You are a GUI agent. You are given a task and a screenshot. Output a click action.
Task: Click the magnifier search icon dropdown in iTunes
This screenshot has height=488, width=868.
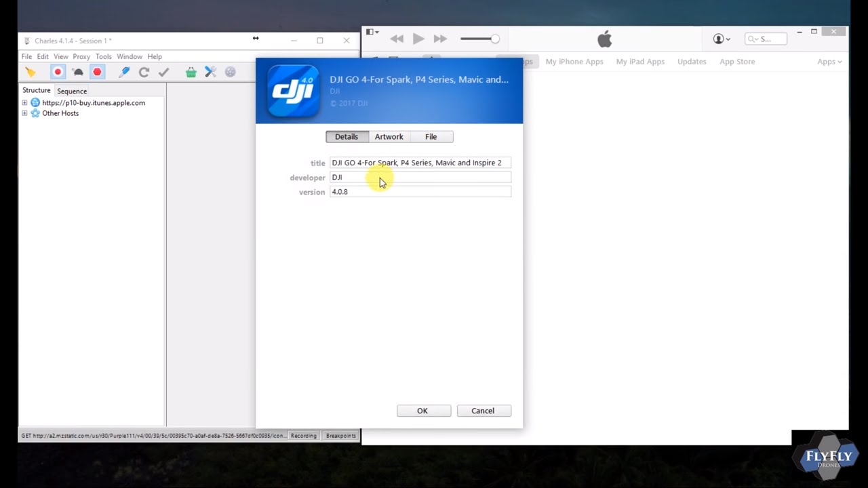tap(753, 39)
